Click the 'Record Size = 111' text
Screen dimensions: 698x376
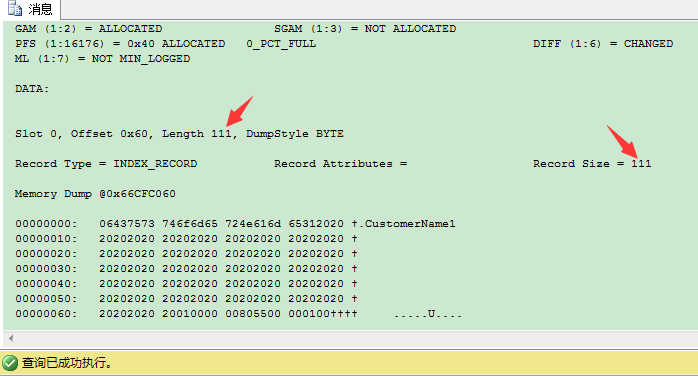tap(592, 164)
